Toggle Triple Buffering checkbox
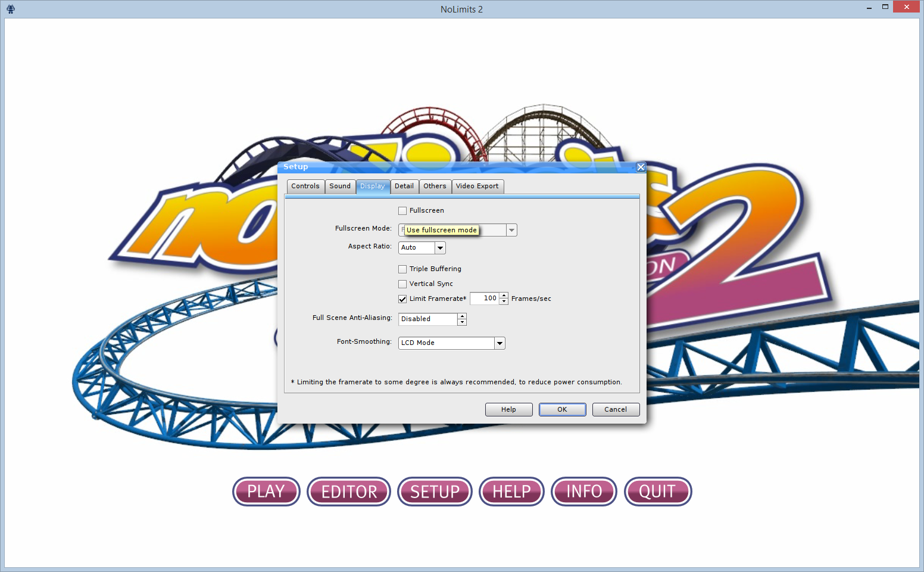This screenshot has height=572, width=924. 402,269
